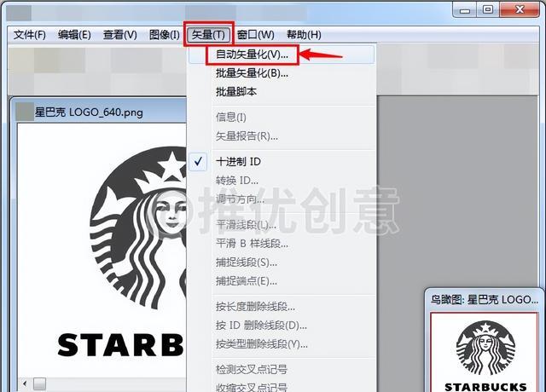Click the document window icon beside 星巴克 LOGO_640.png
The width and height of the screenshot is (546, 392).
pyautogui.click(x=25, y=112)
